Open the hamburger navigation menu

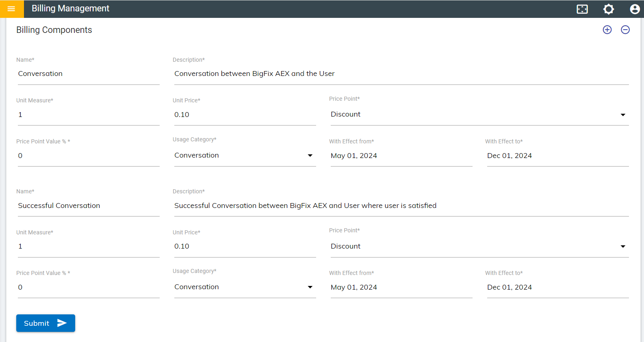tap(11, 9)
